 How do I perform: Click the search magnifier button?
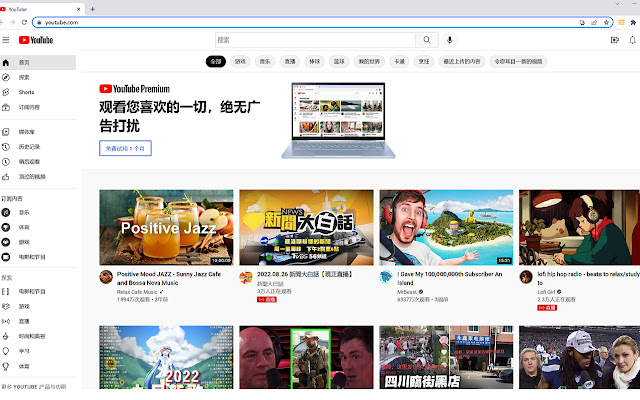click(427, 40)
